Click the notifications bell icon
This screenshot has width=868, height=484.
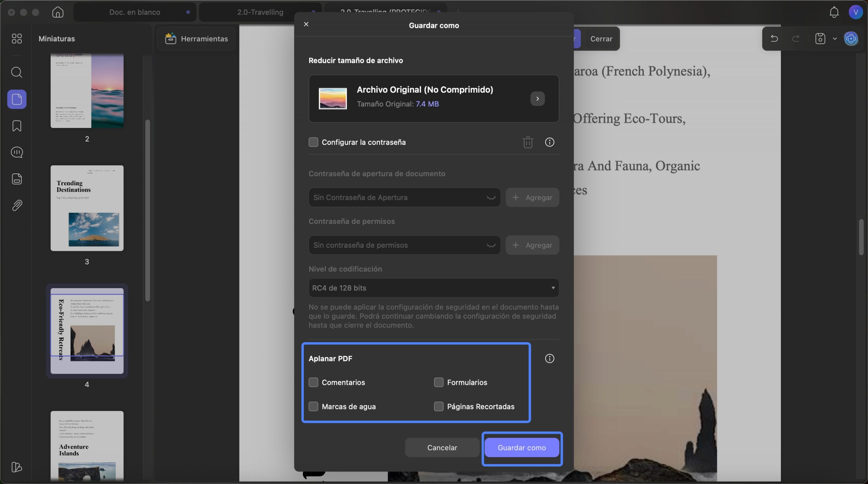834,12
